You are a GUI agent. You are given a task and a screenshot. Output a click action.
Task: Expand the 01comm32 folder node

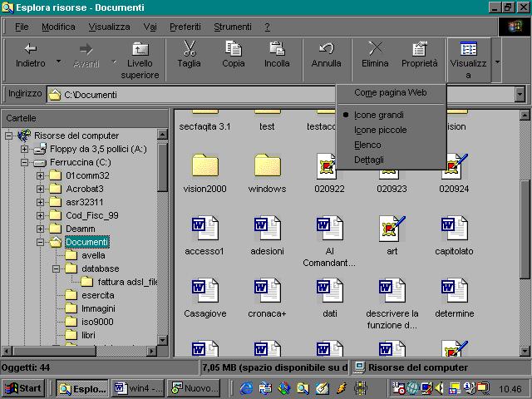[x=40, y=175]
